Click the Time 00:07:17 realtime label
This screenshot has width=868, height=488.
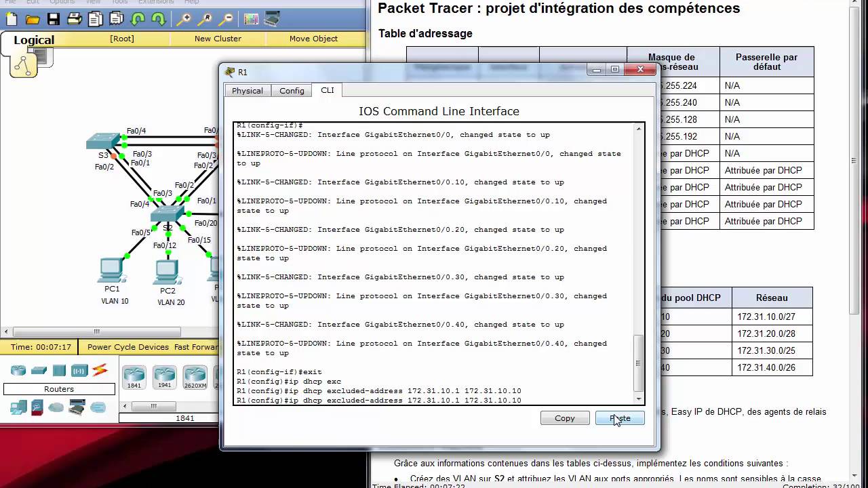41,347
